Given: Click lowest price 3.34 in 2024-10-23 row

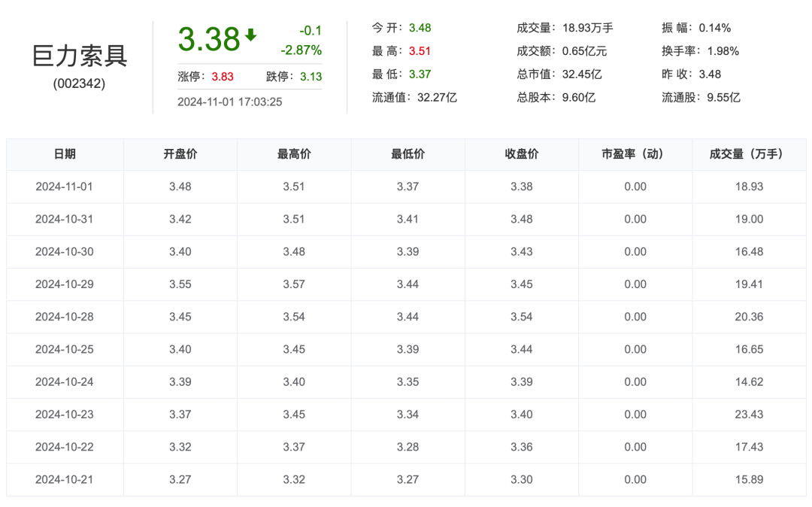Looking at the screenshot, I should tap(408, 414).
